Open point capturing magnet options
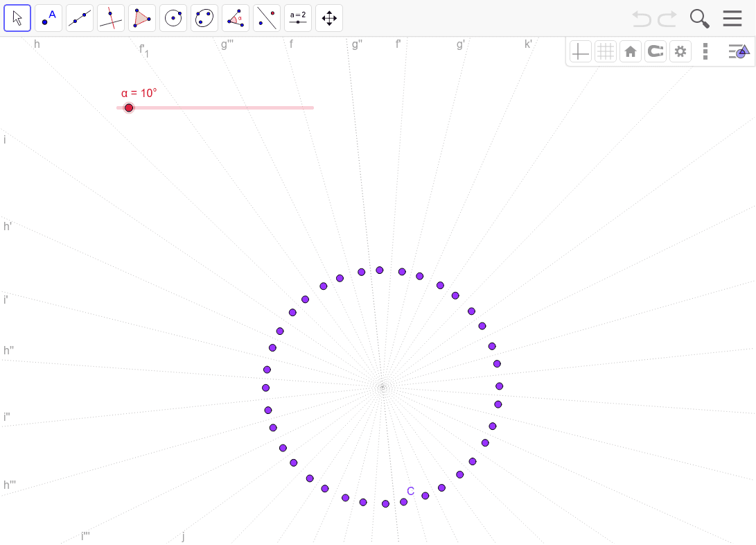The width and height of the screenshot is (756, 545). [x=656, y=51]
